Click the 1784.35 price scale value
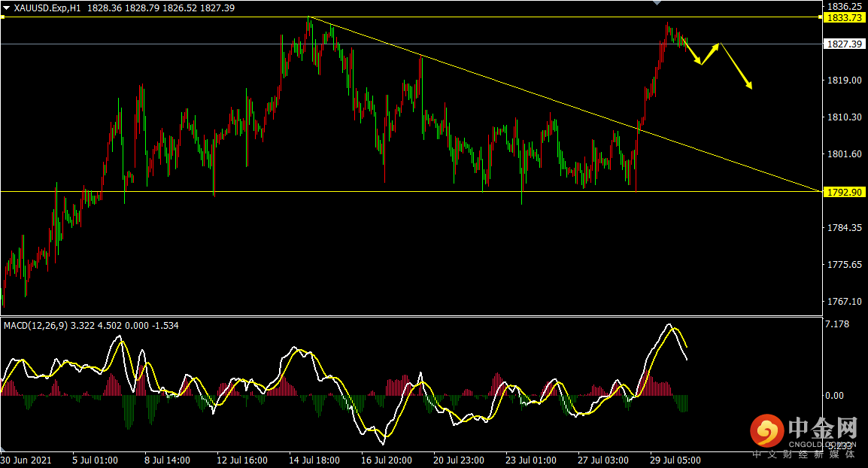The width and height of the screenshot is (868, 468). point(844,228)
